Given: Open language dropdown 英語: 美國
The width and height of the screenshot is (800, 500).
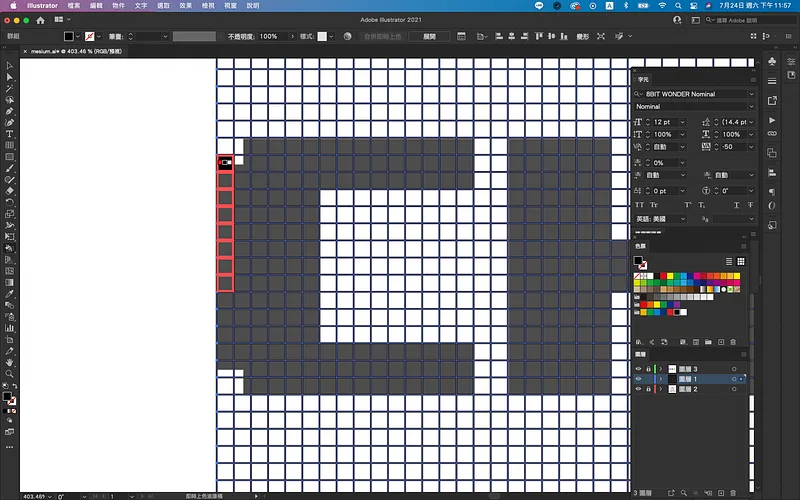Looking at the screenshot, I should 683,218.
